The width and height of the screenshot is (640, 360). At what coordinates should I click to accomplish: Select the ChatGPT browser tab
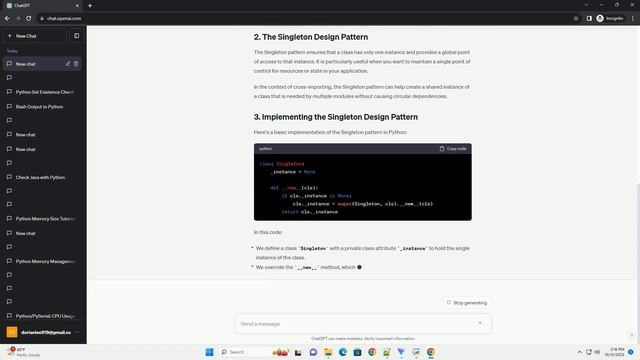point(41,6)
